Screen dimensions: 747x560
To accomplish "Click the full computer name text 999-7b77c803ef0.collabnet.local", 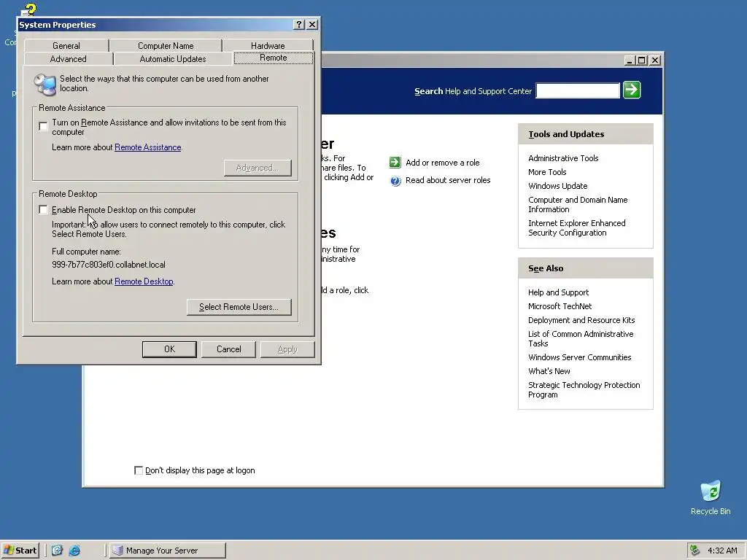I will (109, 264).
